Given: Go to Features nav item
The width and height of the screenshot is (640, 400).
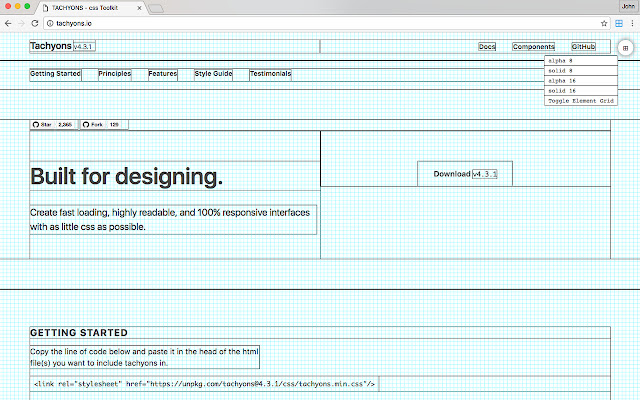Looking at the screenshot, I should click(x=163, y=74).
